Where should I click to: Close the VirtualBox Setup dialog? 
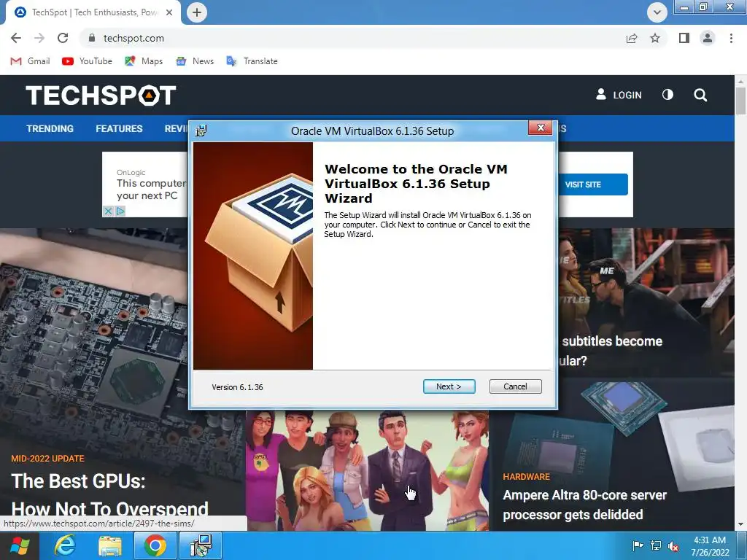click(x=541, y=128)
